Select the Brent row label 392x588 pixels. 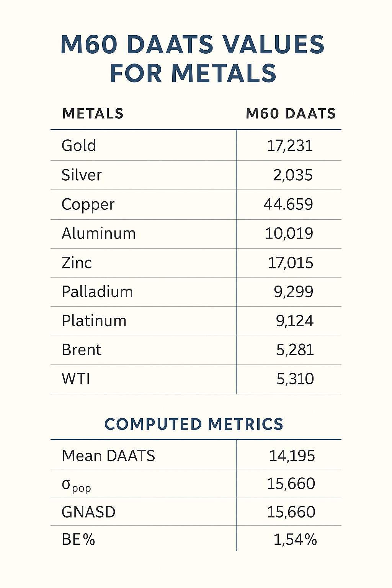[82, 350]
